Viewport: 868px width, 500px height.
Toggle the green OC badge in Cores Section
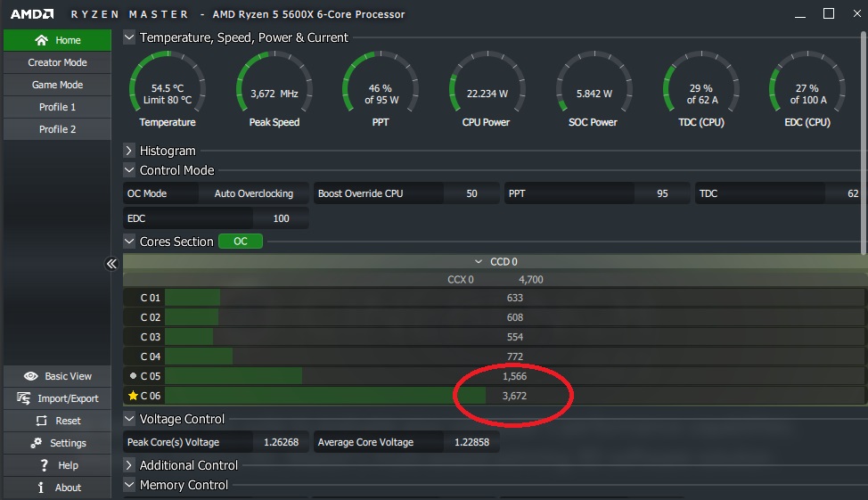(241, 242)
